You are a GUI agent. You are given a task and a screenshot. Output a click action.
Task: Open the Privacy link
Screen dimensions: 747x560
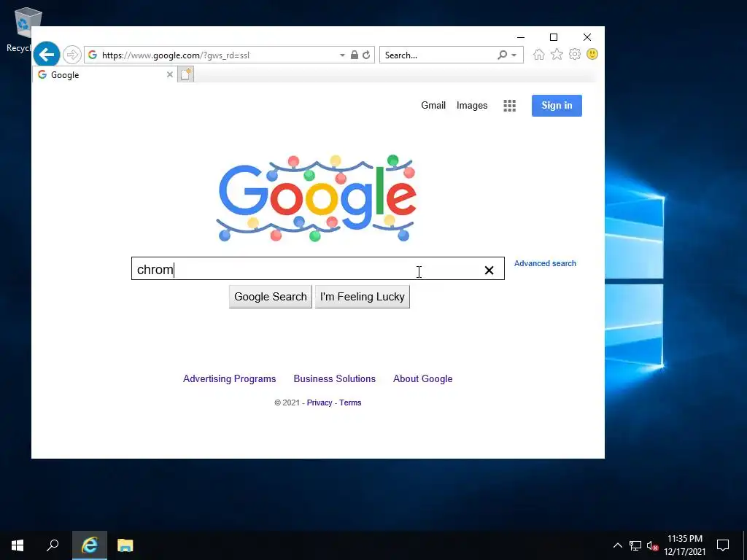pos(320,402)
